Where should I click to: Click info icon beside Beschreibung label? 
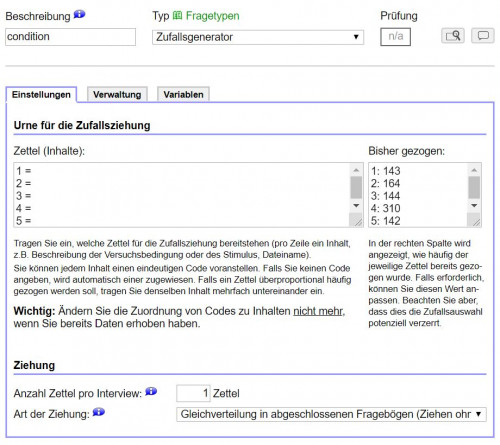tap(79, 15)
